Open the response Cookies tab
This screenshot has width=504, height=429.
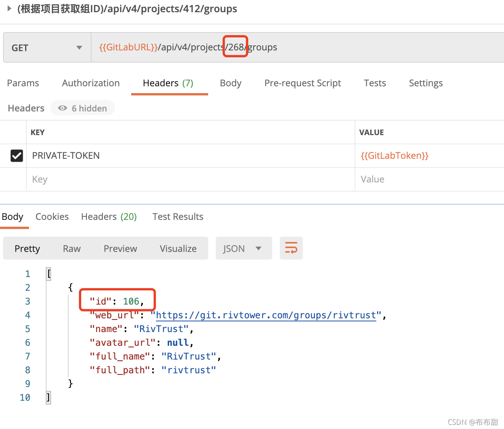pos(52,217)
